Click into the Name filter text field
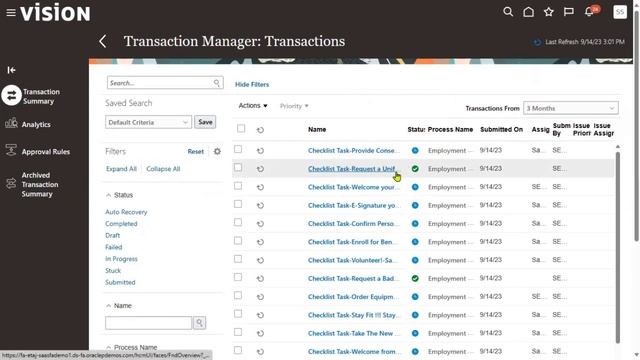The image size is (640, 360). tap(148, 323)
